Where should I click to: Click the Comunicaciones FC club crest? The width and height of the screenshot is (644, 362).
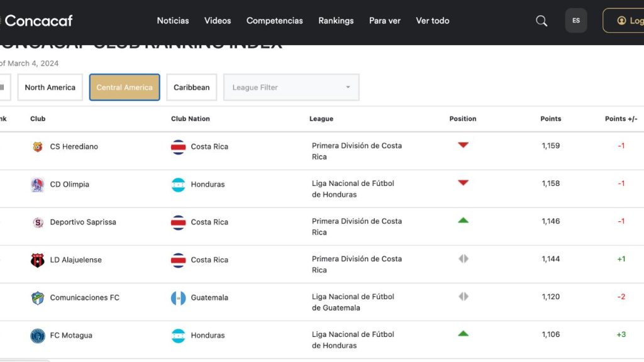pos(37,298)
